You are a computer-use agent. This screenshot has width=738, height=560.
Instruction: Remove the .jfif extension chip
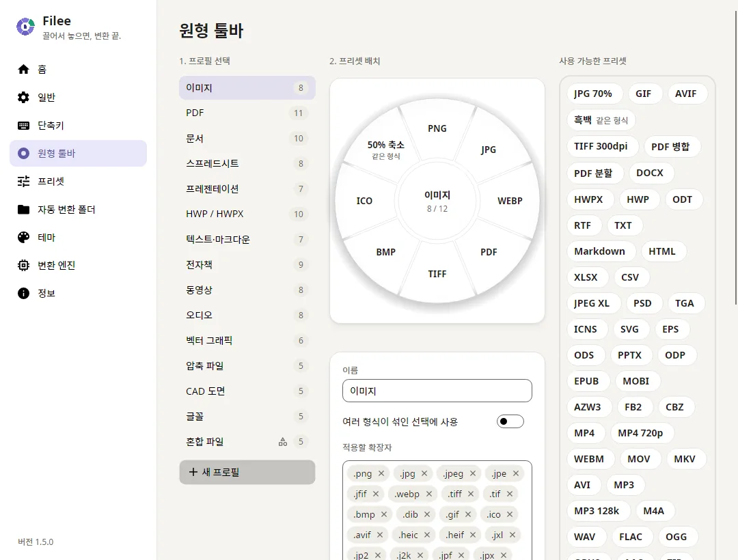(x=376, y=494)
